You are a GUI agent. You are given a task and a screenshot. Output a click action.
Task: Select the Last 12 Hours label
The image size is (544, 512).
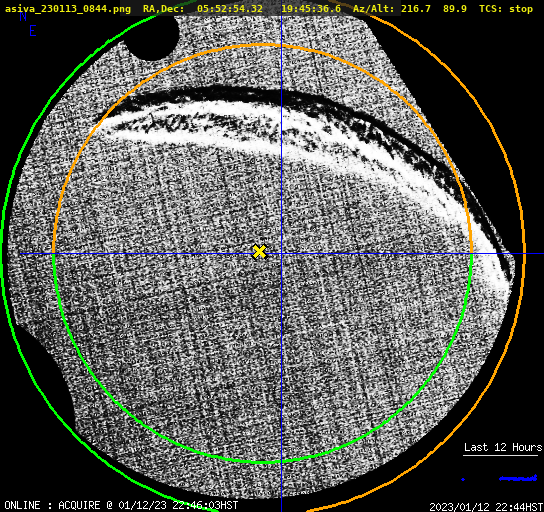(503, 447)
